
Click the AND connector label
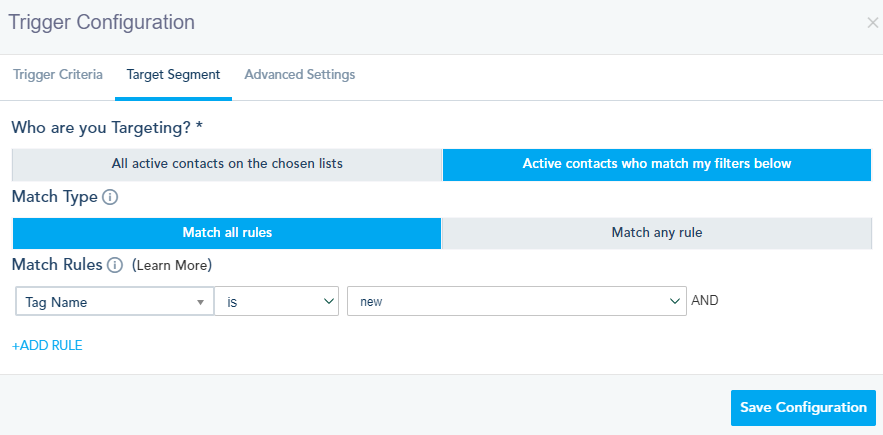coord(705,300)
